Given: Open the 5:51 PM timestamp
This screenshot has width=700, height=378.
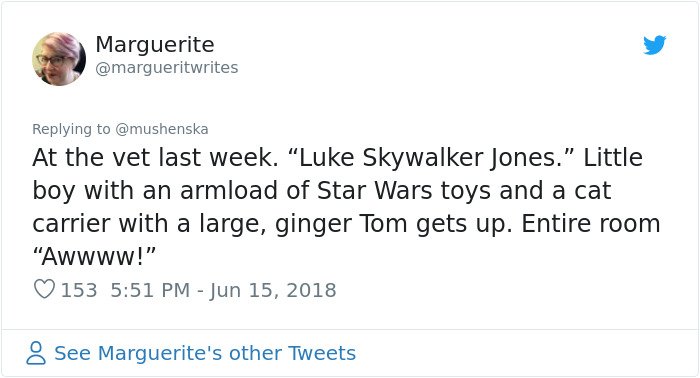Looking at the screenshot, I should [150, 290].
